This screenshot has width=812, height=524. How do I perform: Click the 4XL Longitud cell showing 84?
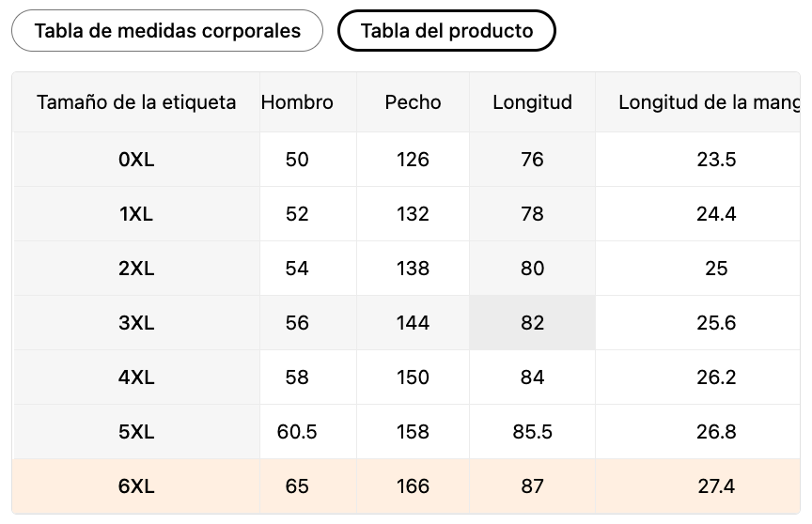(x=532, y=378)
